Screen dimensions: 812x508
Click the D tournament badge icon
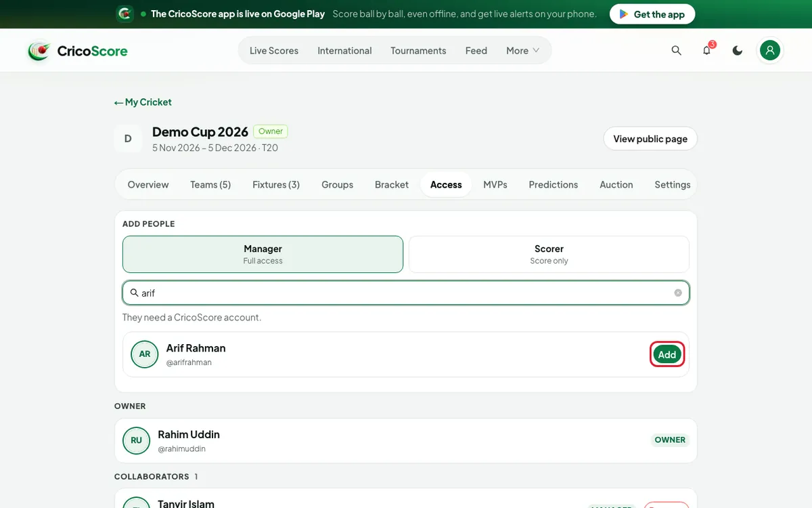[x=128, y=139]
